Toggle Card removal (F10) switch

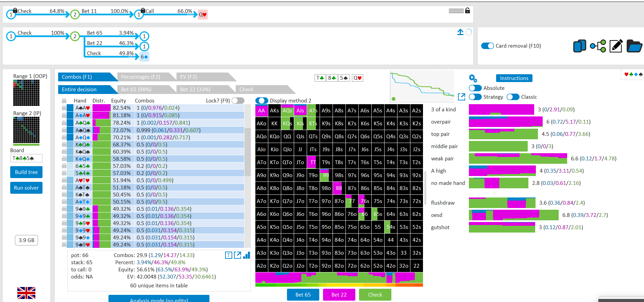pyautogui.click(x=488, y=46)
